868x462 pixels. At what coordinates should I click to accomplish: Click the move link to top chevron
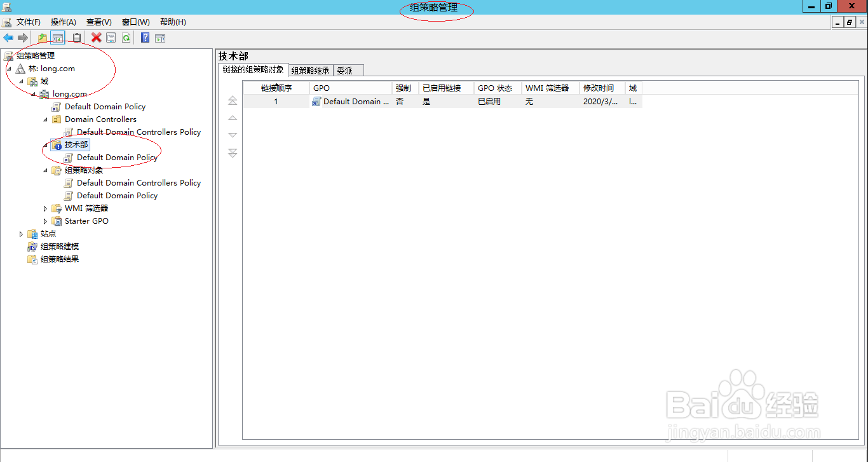pos(232,100)
